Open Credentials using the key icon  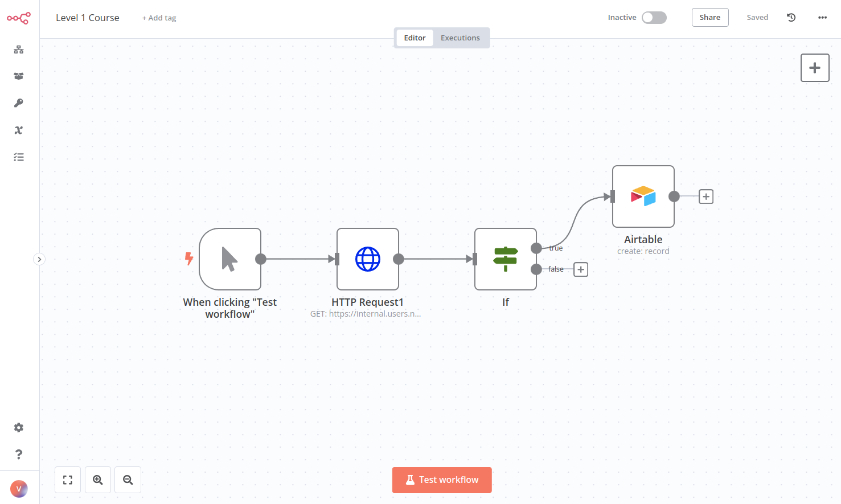click(18, 103)
